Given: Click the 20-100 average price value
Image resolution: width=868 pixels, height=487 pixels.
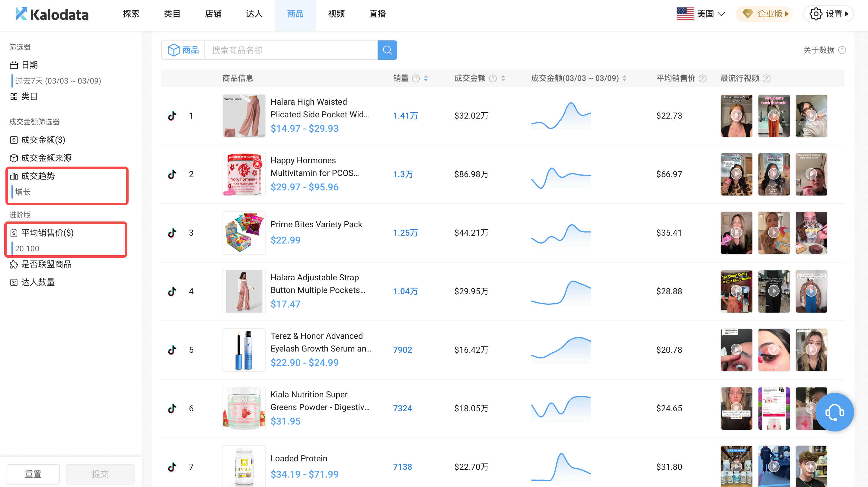Looking at the screenshot, I should coord(27,249).
